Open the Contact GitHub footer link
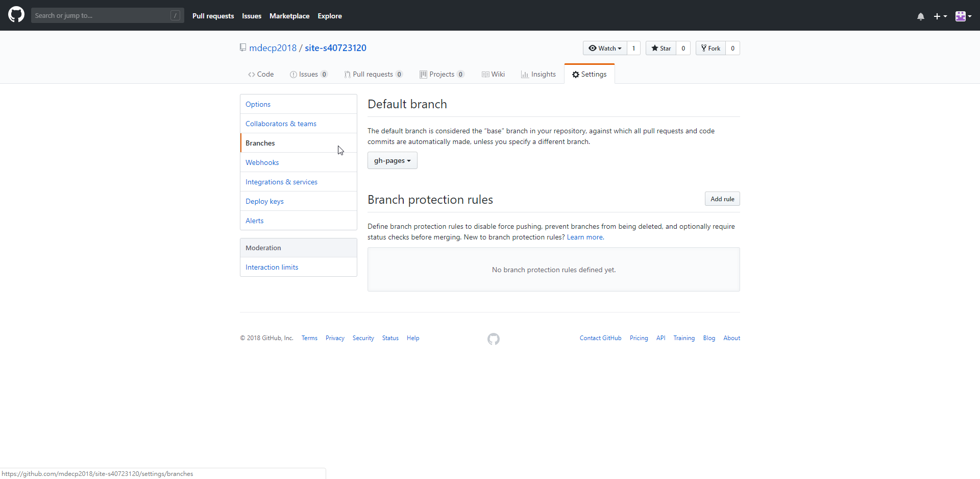980x479 pixels. [601, 338]
